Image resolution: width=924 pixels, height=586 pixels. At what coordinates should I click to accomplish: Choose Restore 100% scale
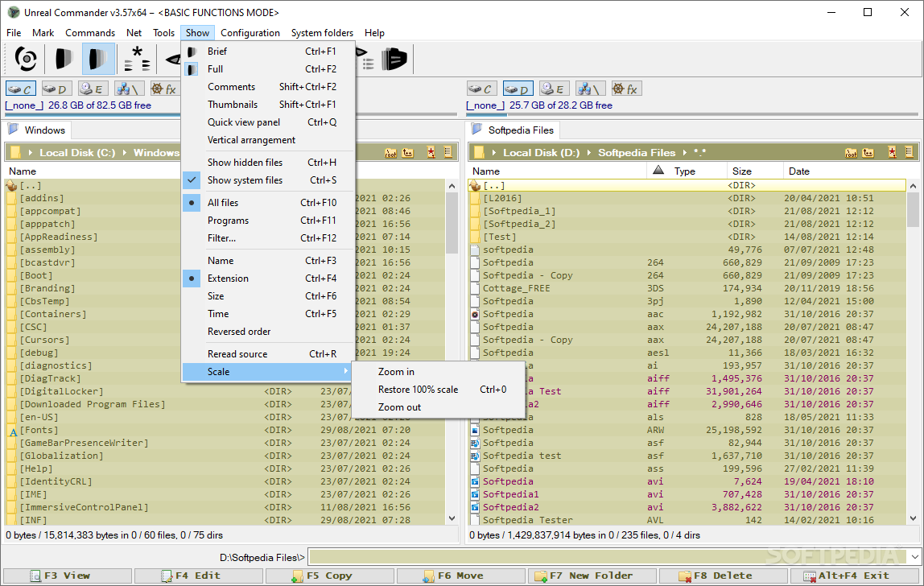click(x=438, y=389)
